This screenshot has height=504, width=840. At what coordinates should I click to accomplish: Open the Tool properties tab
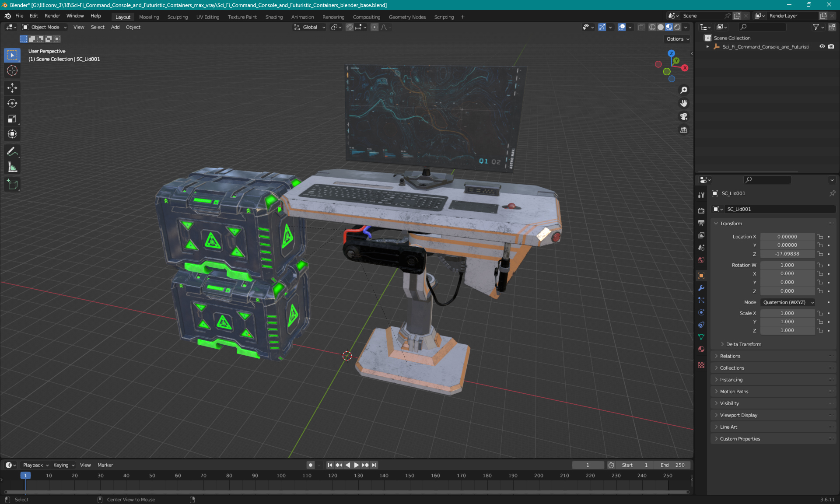pos(701,195)
